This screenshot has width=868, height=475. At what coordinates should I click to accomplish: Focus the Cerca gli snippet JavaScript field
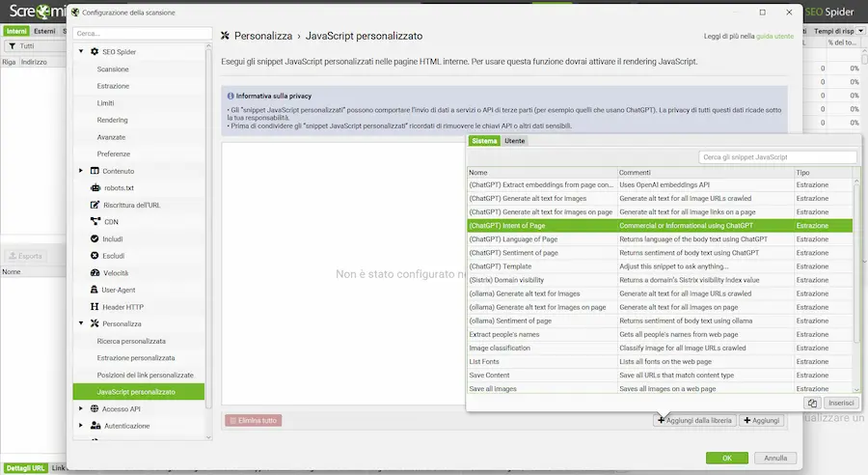(777, 157)
